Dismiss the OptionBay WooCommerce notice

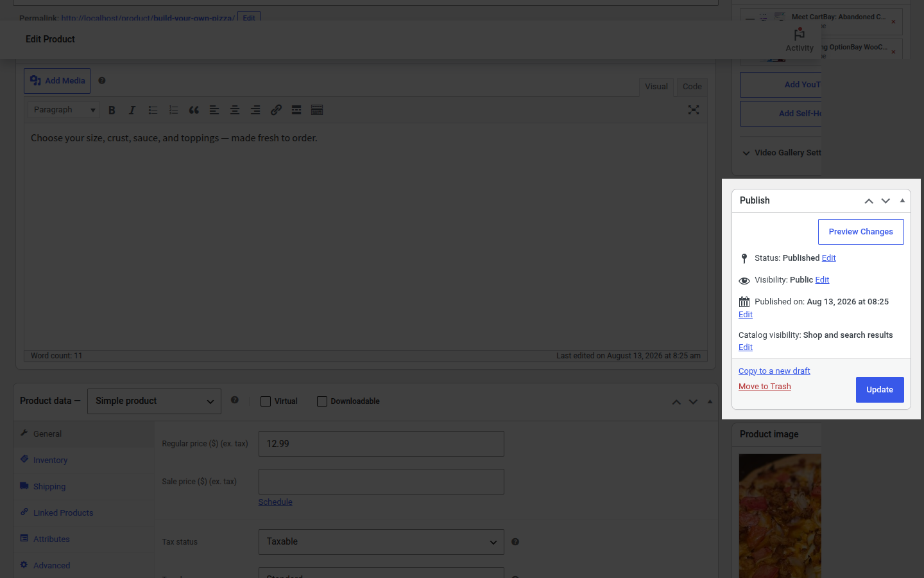[893, 52]
